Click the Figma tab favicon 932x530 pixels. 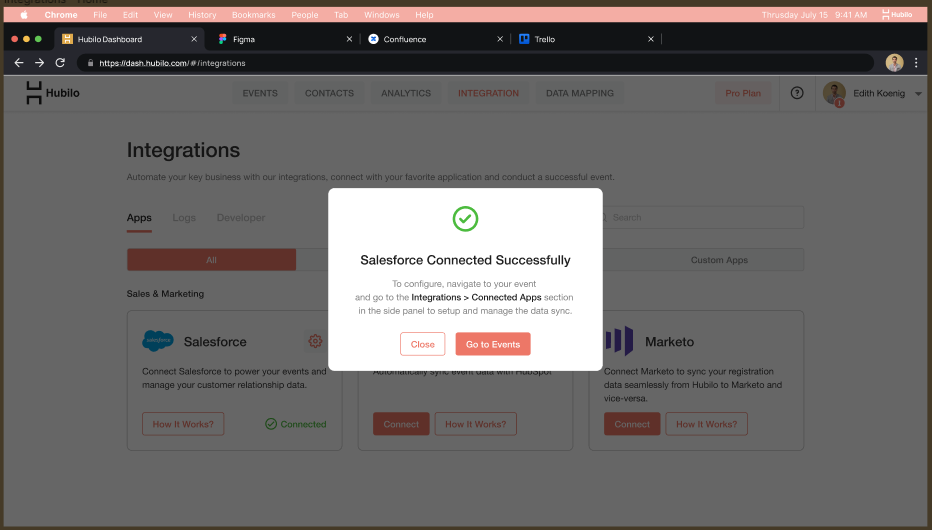point(222,39)
